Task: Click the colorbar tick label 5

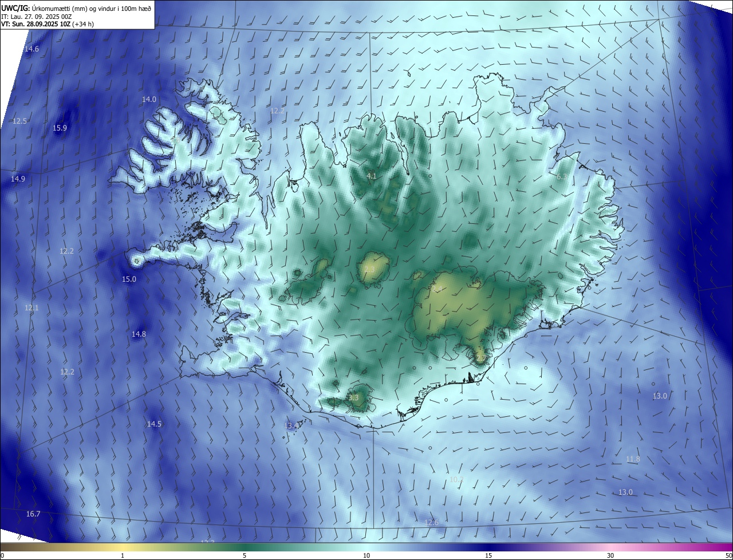Action: pos(245,555)
